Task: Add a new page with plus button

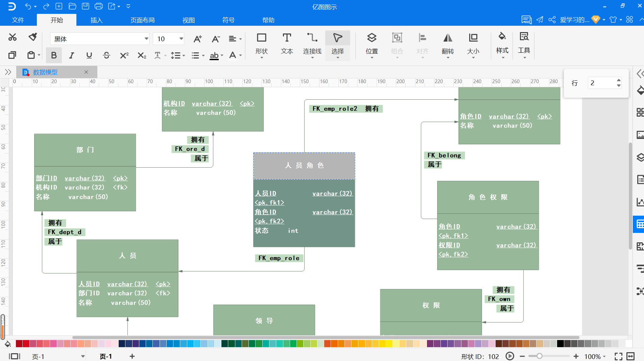Action: tap(132, 356)
